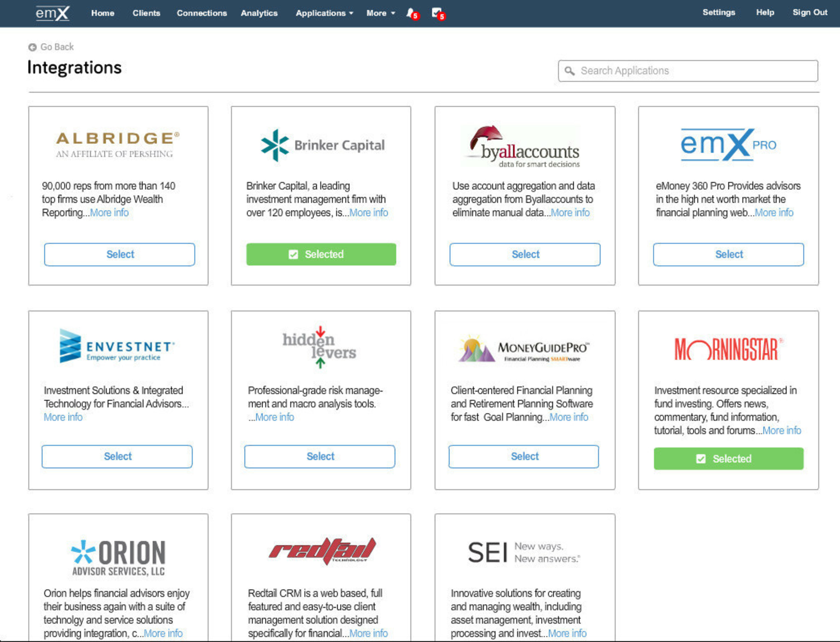840x642 pixels.
Task: Open the Analytics section
Action: [x=259, y=13]
